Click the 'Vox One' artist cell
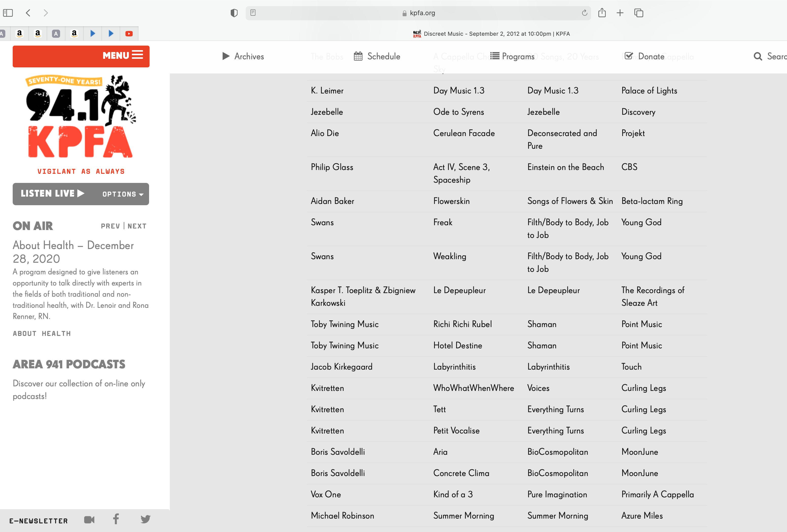 pos(326,495)
